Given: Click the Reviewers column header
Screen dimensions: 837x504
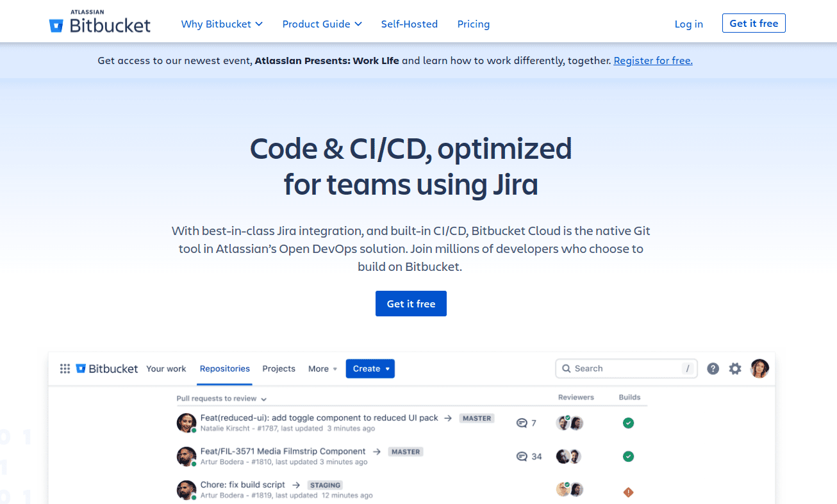Looking at the screenshot, I should point(576,397).
